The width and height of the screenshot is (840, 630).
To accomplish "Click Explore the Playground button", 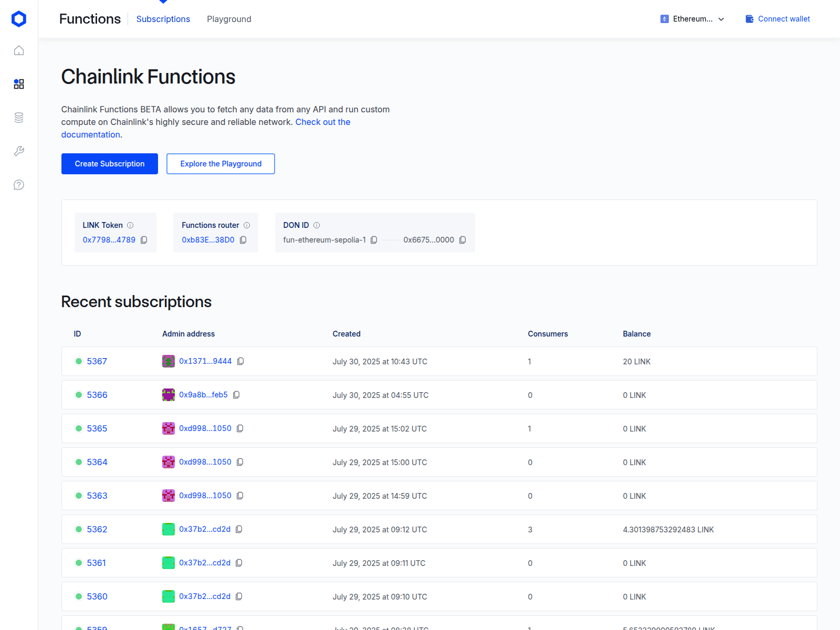I will [220, 164].
